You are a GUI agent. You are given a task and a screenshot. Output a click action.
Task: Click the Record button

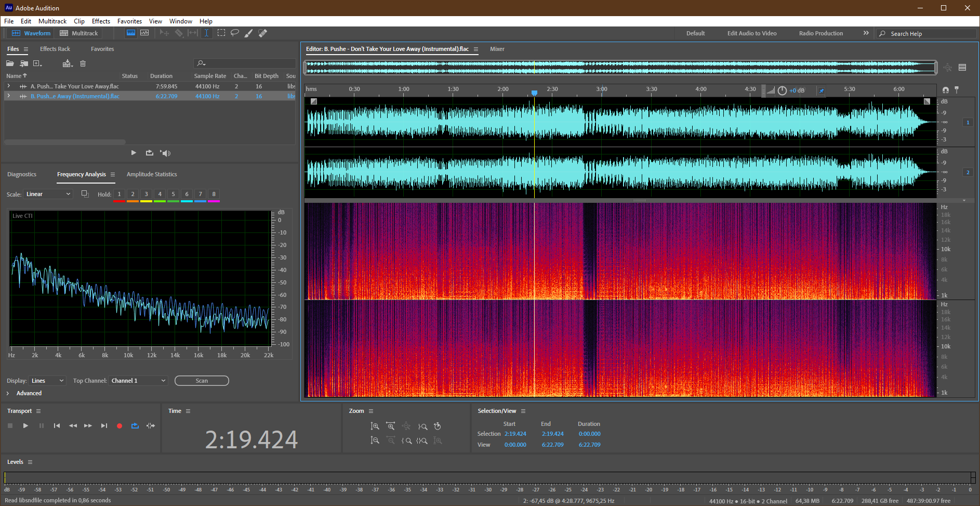(120, 425)
